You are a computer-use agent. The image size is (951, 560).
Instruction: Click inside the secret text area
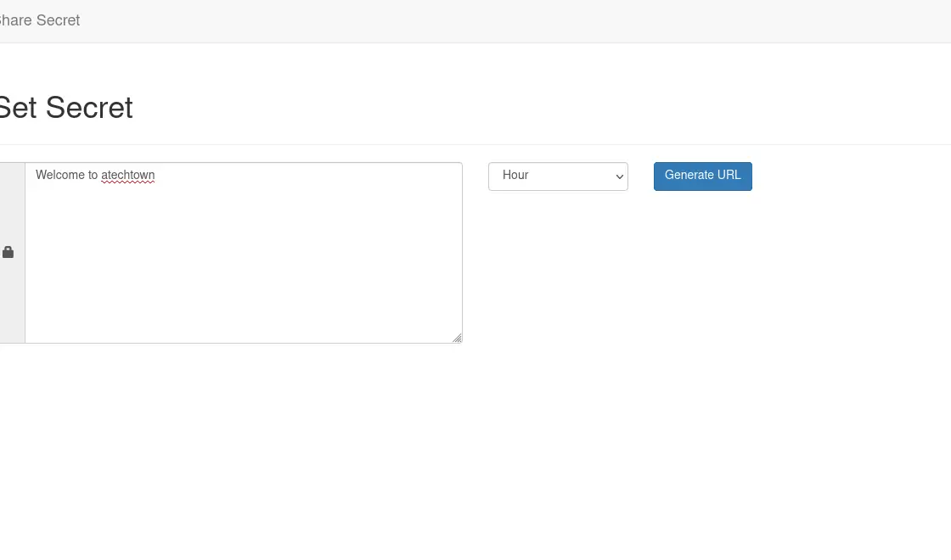coord(244,253)
